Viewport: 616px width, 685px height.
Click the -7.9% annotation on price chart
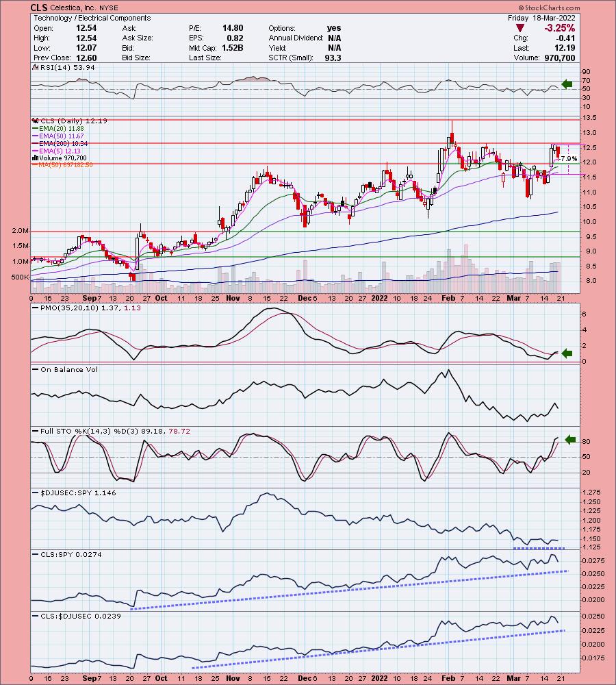point(568,159)
